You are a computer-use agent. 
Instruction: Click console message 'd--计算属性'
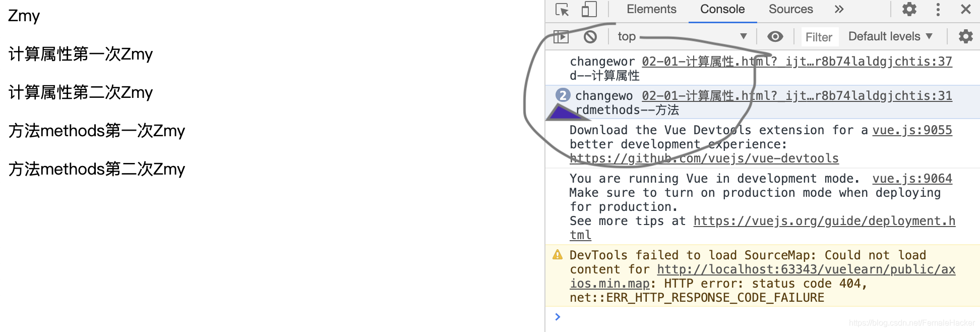[604, 76]
